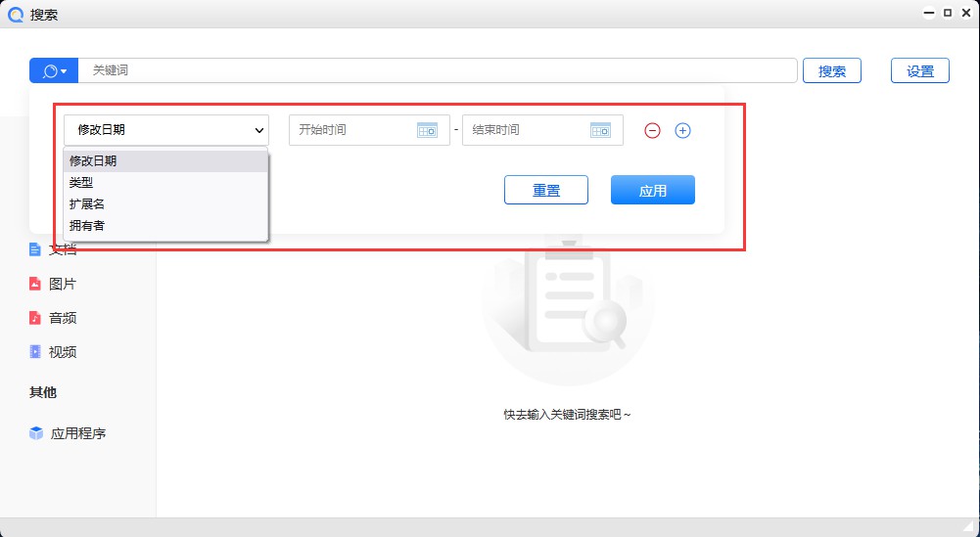Viewport: 980px width, 537px height.
Task: Click the blue plus add-filter icon
Action: click(x=683, y=130)
